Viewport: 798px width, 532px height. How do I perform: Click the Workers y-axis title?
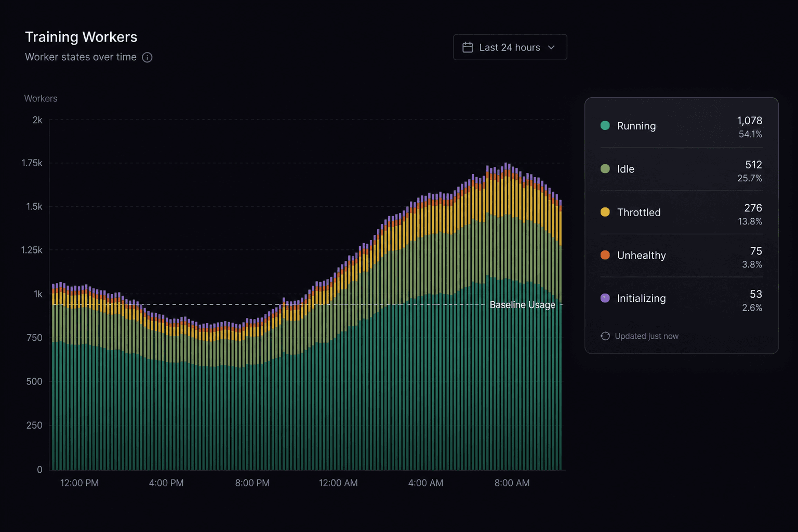click(x=41, y=98)
